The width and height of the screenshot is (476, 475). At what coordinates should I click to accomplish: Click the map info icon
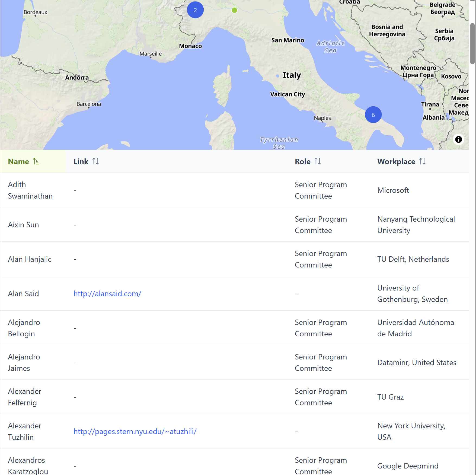click(458, 139)
